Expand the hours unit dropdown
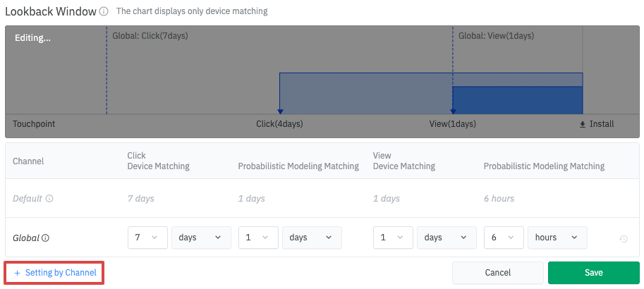 pyautogui.click(x=557, y=238)
